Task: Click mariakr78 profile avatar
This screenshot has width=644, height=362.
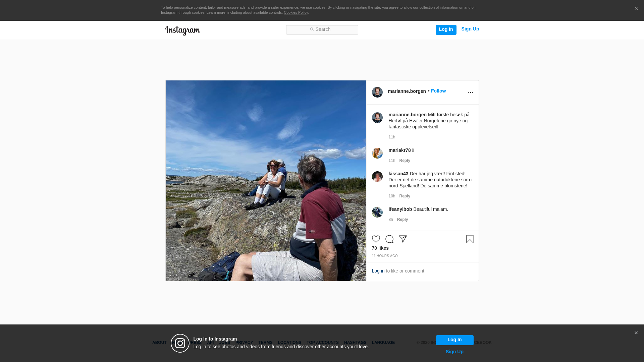Action: [377, 153]
